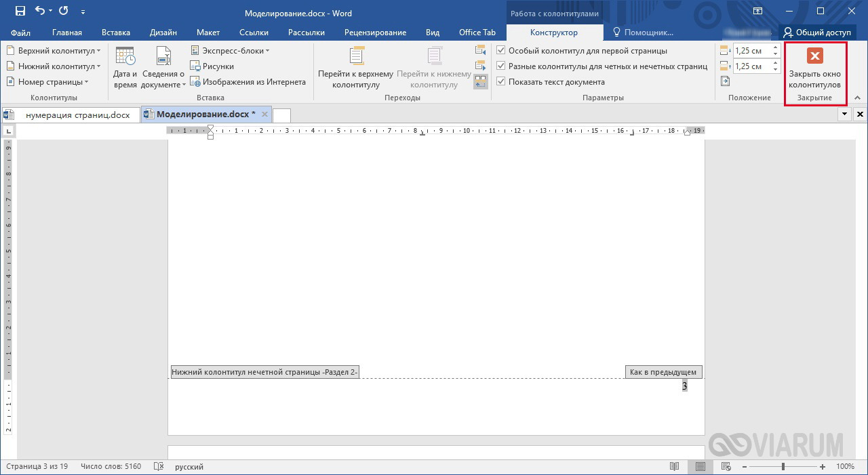Toggle the Link to Previous icon
Image resolution: width=868 pixels, height=475 pixels.
(x=481, y=82)
